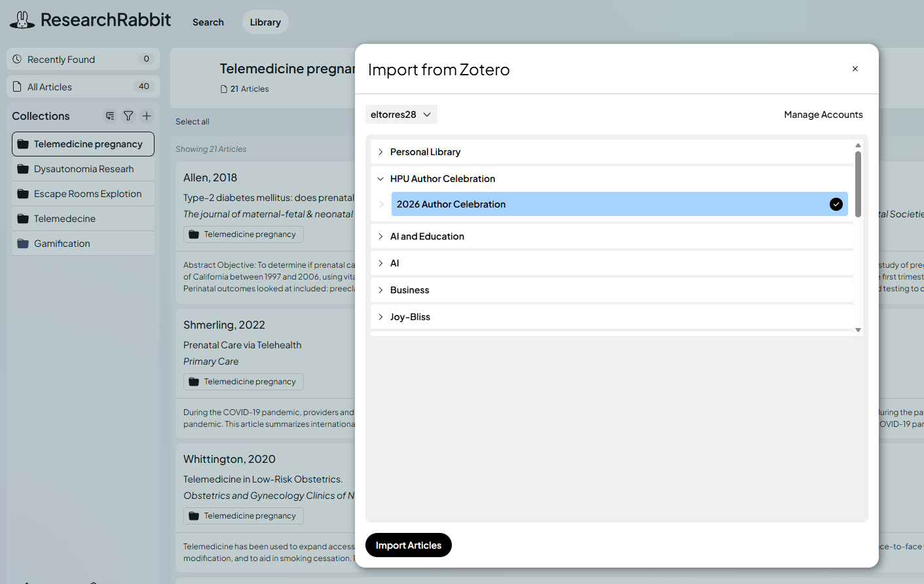The image size is (924, 584).
Task: Click Telemedicine pregnancy tag on Allen 2018
Action: pyautogui.click(x=244, y=234)
